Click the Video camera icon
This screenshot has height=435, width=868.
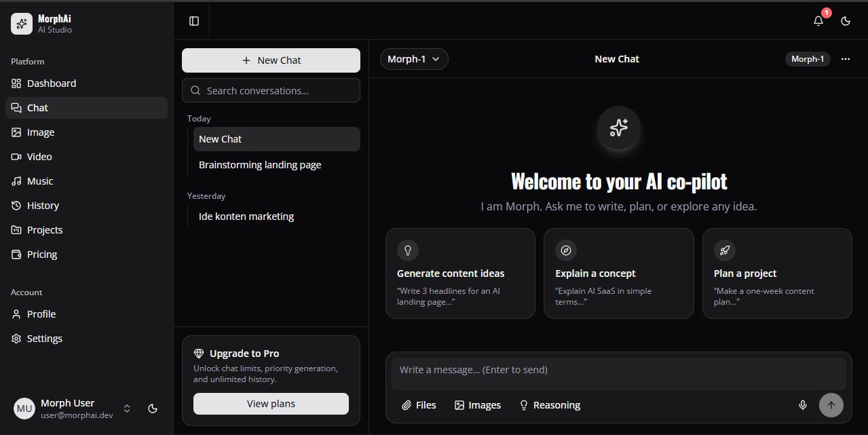coord(16,157)
